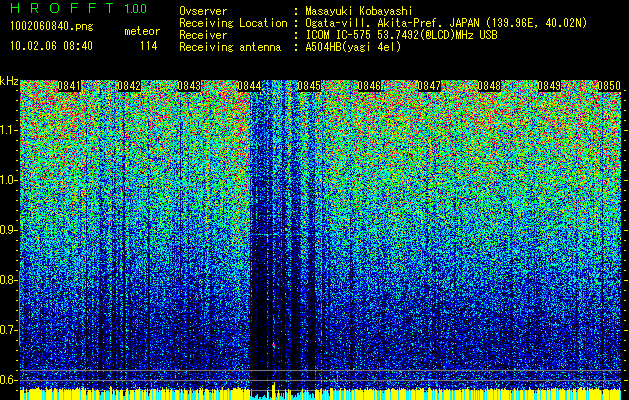Click the 0850 time marker
This screenshot has width=629, height=400.
(x=609, y=86)
